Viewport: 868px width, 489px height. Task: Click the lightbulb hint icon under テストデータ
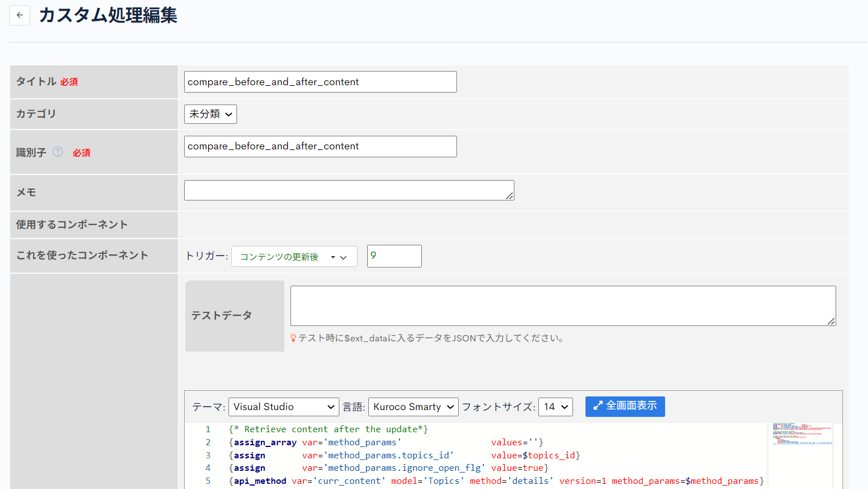pos(293,338)
